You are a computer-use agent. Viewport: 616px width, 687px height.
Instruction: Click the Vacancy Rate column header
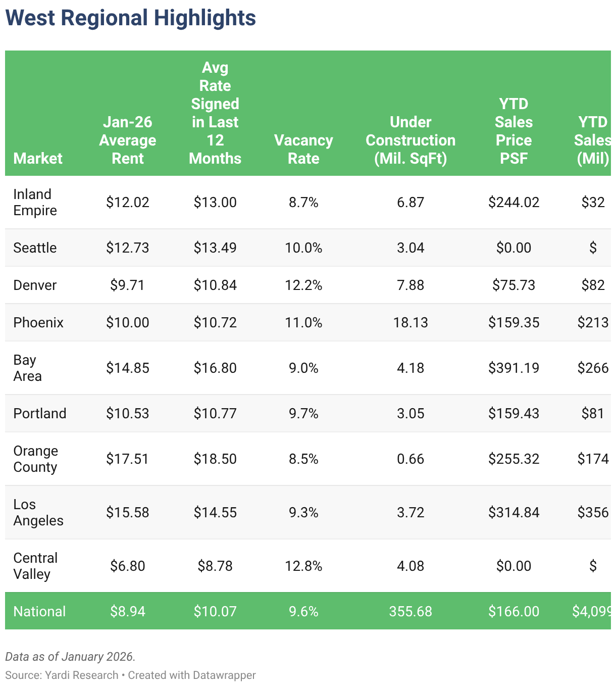click(303, 149)
